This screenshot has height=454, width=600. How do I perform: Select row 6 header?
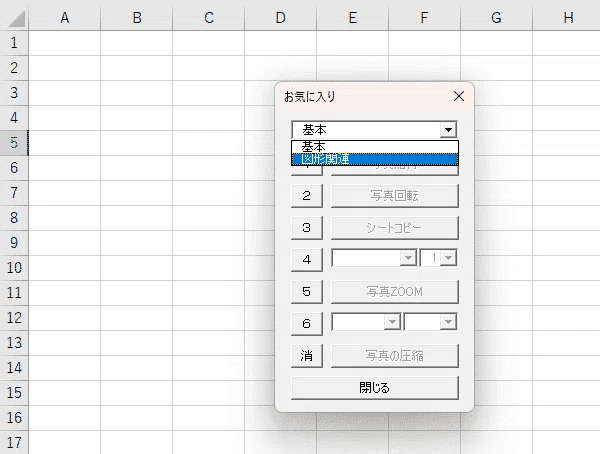14,168
